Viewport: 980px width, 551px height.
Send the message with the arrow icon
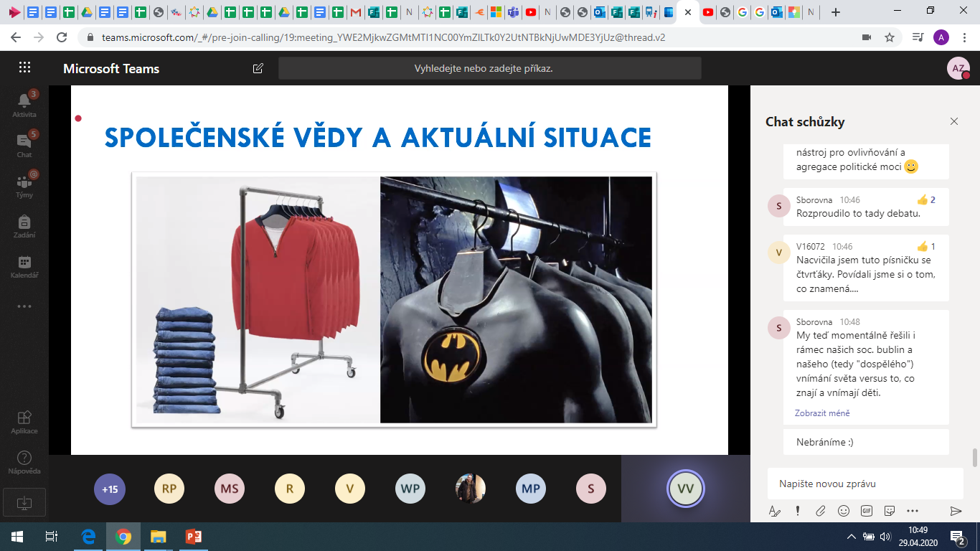[x=956, y=511]
